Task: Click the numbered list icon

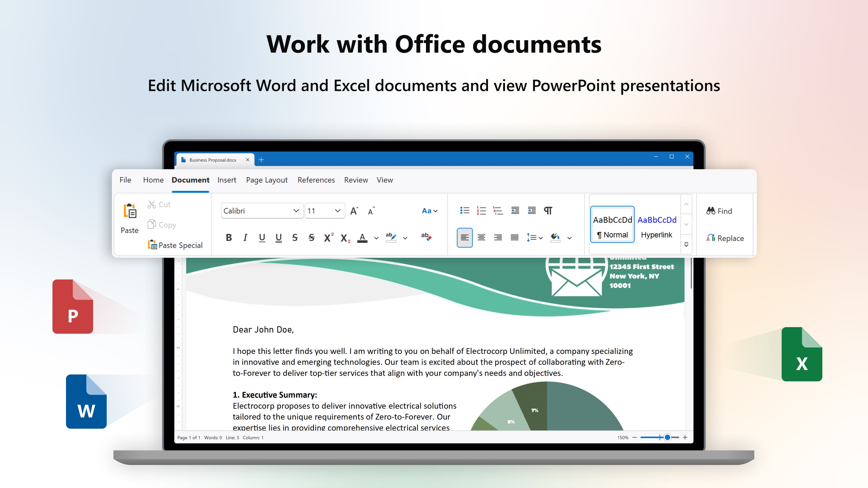Action: pyautogui.click(x=481, y=211)
